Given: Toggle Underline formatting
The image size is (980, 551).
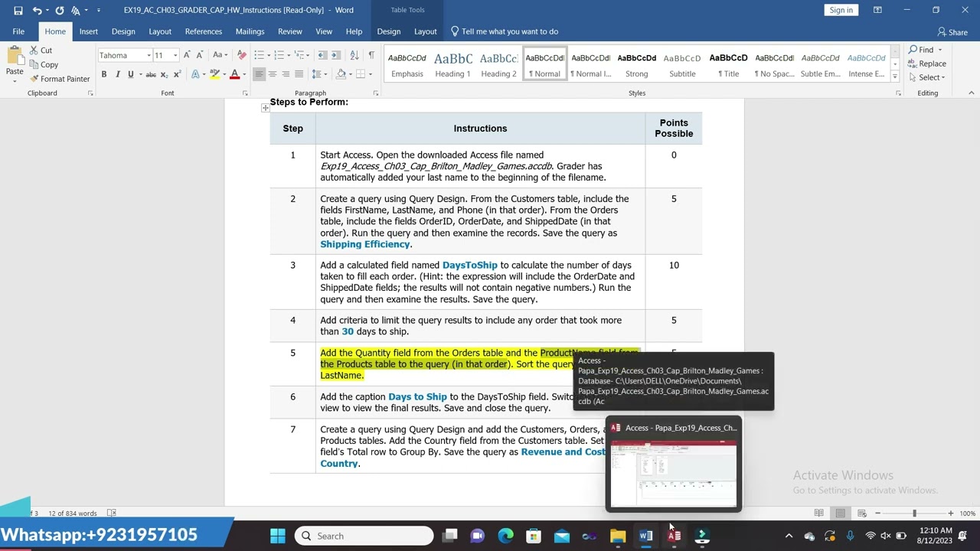Looking at the screenshot, I should click(x=130, y=74).
